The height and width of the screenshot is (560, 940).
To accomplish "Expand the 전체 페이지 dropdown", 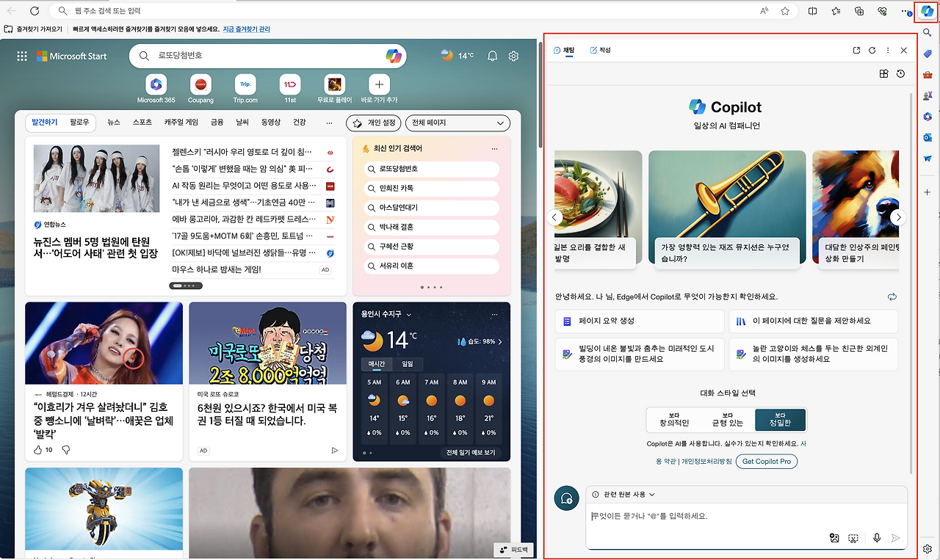I will (x=458, y=123).
